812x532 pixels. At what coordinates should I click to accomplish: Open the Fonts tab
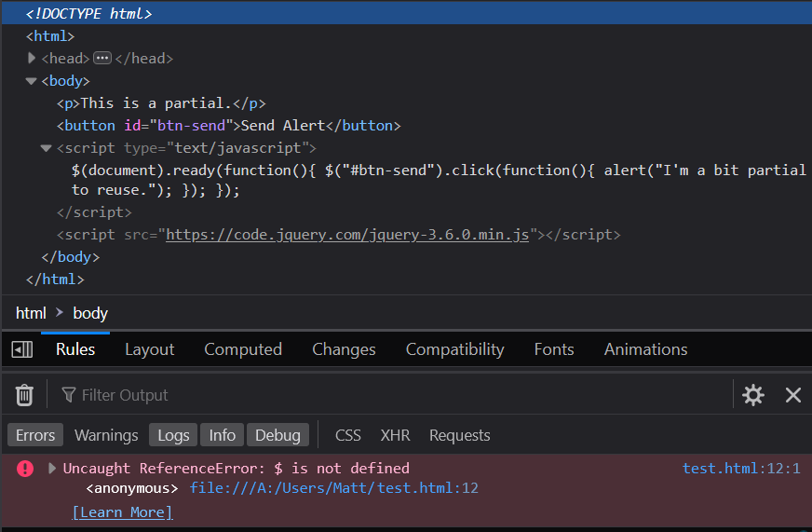pyautogui.click(x=554, y=349)
